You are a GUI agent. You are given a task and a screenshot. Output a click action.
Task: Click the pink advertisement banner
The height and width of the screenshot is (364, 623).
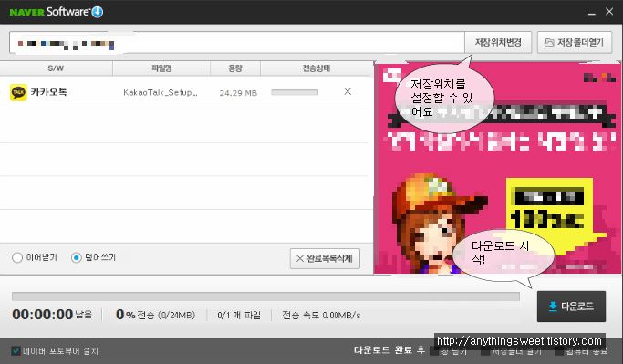point(497,168)
